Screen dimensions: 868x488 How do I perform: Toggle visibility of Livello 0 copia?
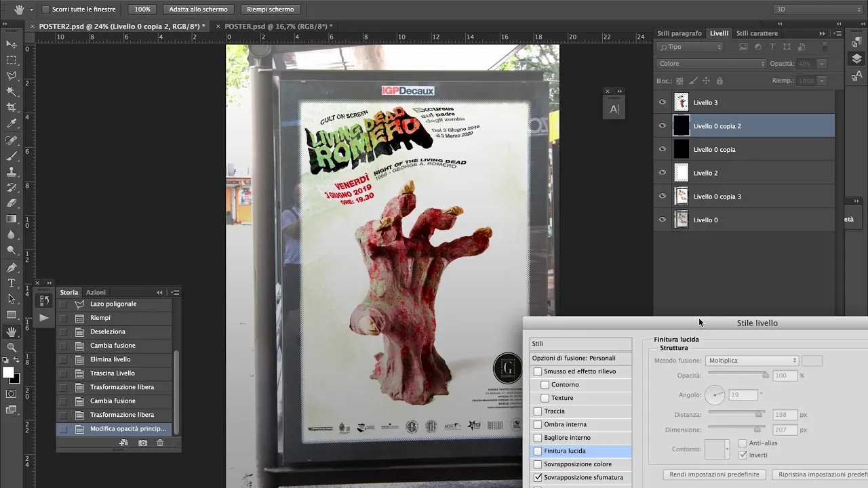coord(663,149)
